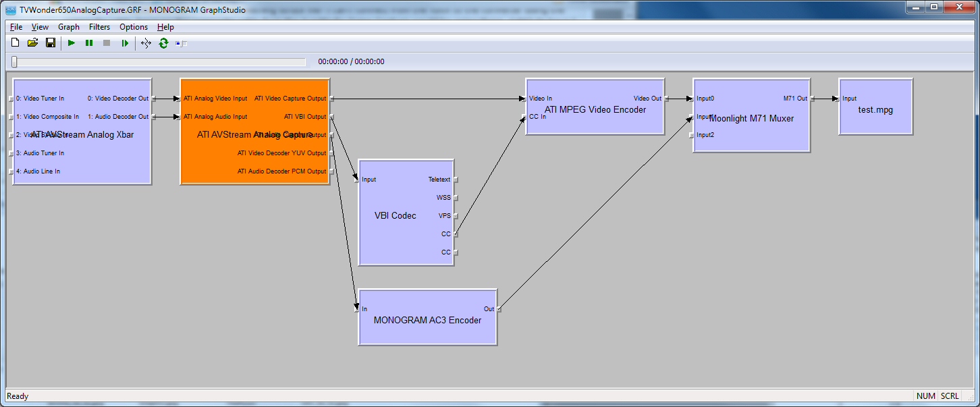Viewport: 980px width, 407px height.
Task: Select the MONOGRAM AC3 Encoder filter
Action: click(x=427, y=317)
